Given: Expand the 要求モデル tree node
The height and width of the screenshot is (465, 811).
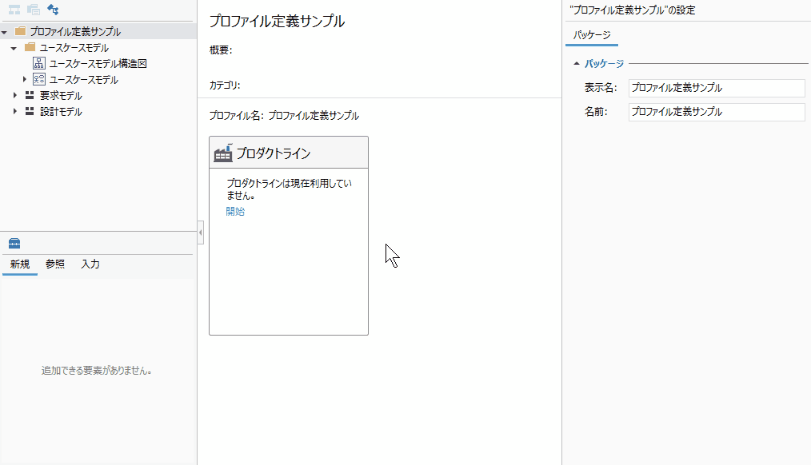Looking at the screenshot, I should 15,95.
